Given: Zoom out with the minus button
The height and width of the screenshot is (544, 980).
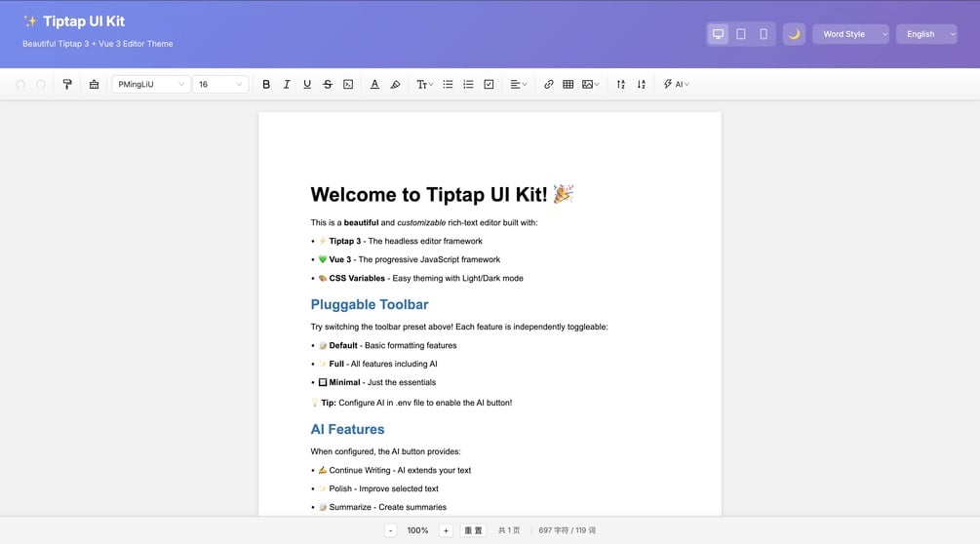Looking at the screenshot, I should [391, 530].
